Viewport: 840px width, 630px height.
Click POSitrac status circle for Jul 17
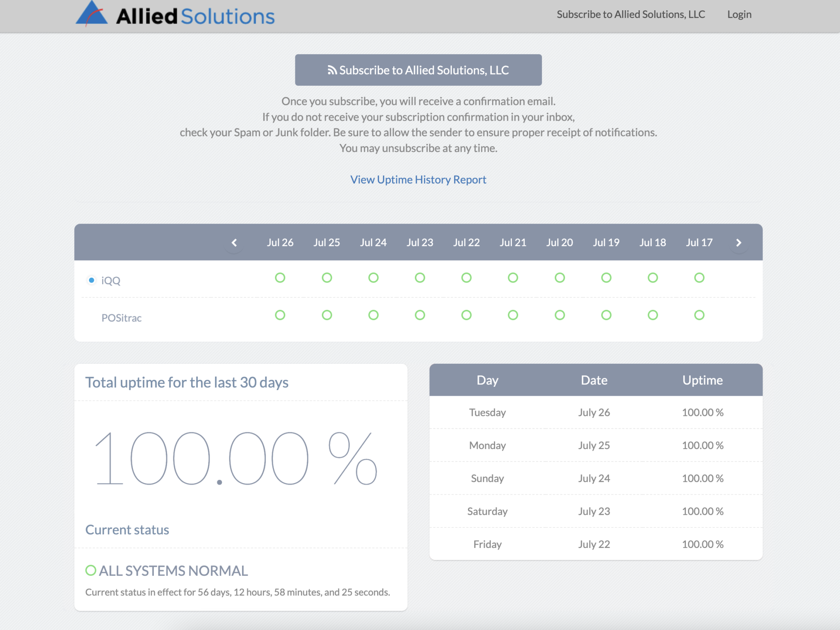(x=699, y=315)
